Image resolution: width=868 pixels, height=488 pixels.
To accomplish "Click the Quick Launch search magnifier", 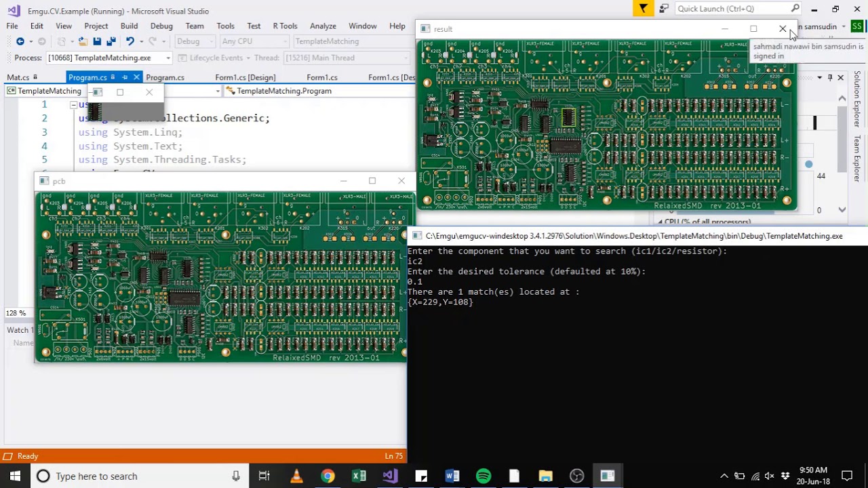I will (795, 9).
